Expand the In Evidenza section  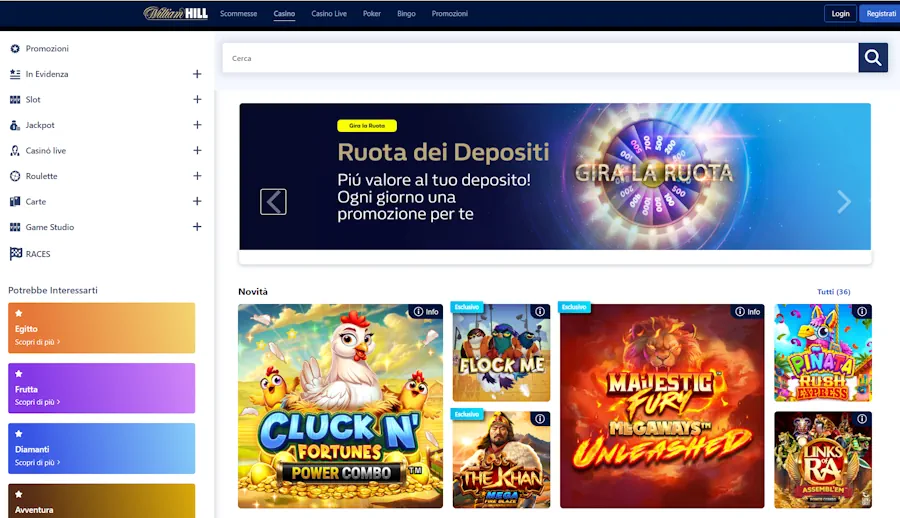tap(197, 74)
